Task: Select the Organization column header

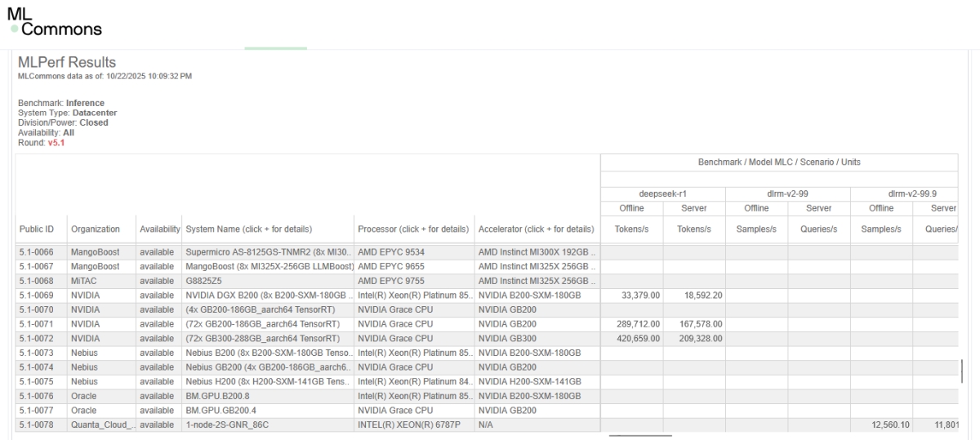Action: click(x=95, y=229)
